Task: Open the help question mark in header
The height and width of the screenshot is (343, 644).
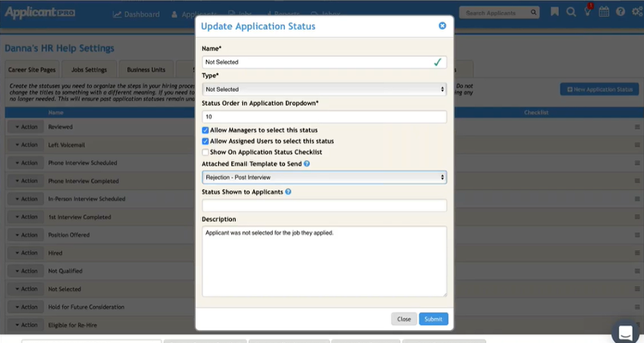Action: tap(620, 12)
